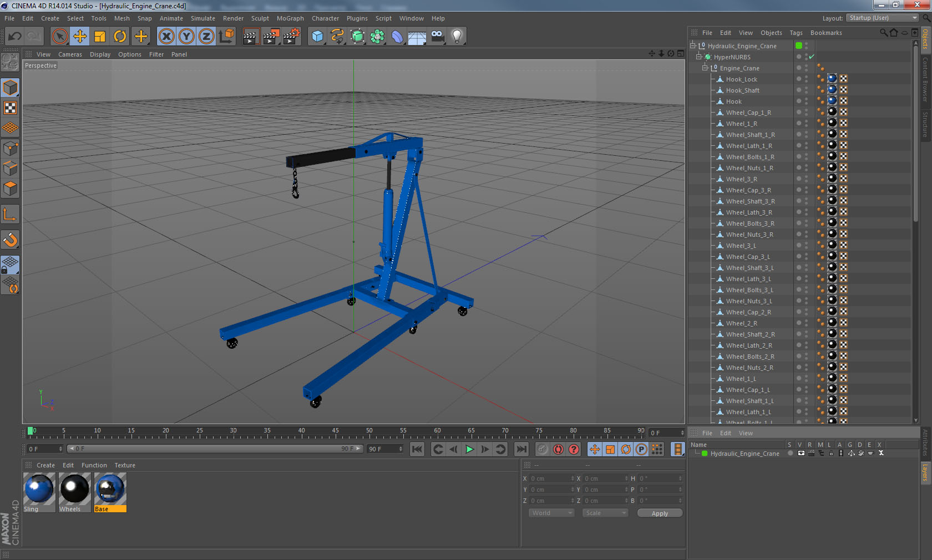Click the X position input field
Image resolution: width=932 pixels, height=560 pixels.
[553, 478]
